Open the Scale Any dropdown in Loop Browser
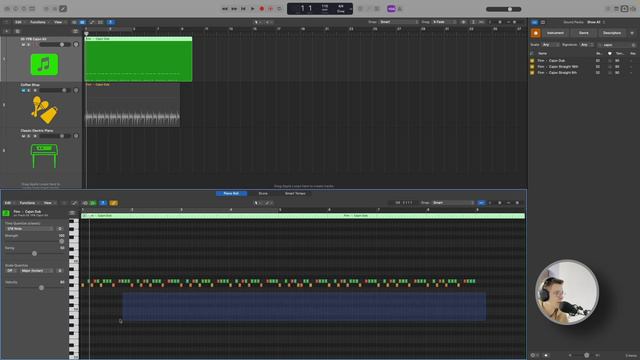The height and width of the screenshot is (360, 640). (x=551, y=45)
